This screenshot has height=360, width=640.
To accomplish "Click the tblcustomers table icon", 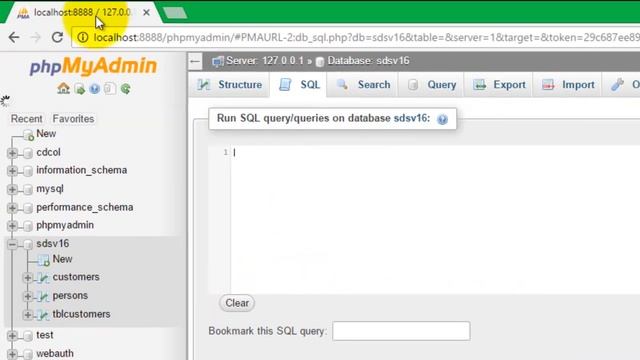I will coord(43,315).
